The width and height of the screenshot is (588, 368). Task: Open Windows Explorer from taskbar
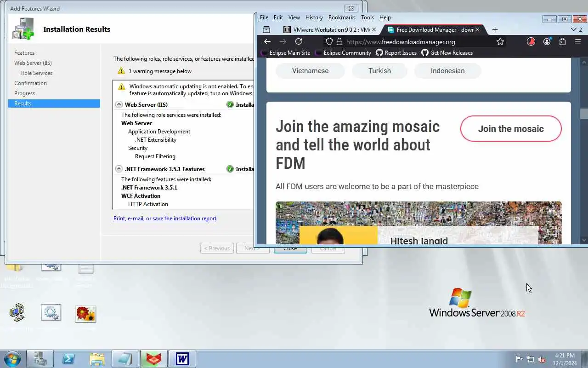coord(97,359)
